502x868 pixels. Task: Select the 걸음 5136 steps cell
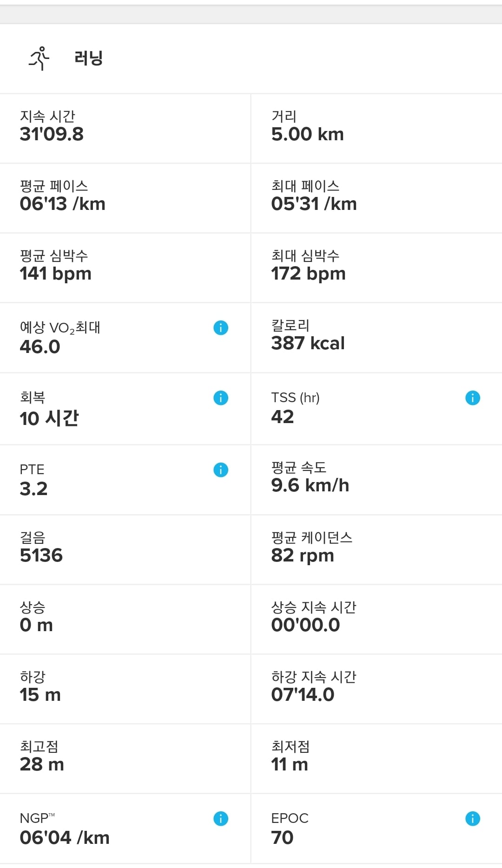125,550
